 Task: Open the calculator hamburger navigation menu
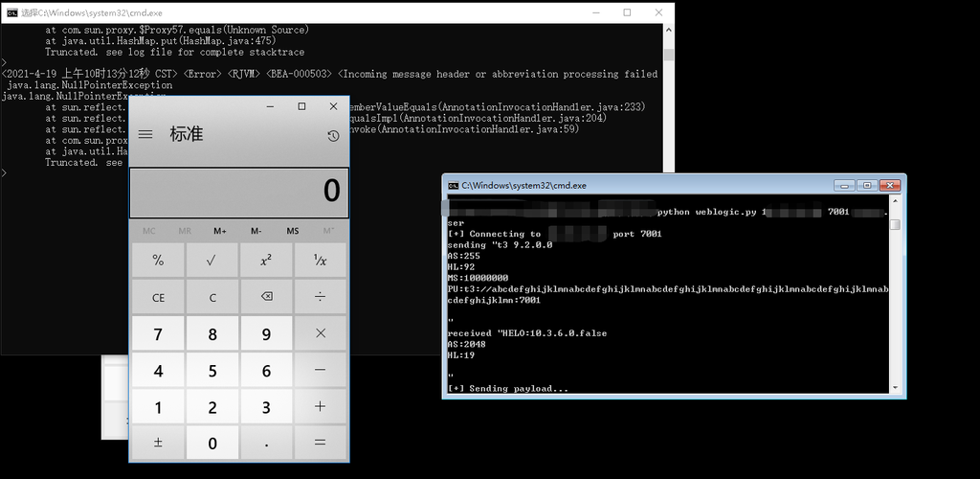pos(145,135)
